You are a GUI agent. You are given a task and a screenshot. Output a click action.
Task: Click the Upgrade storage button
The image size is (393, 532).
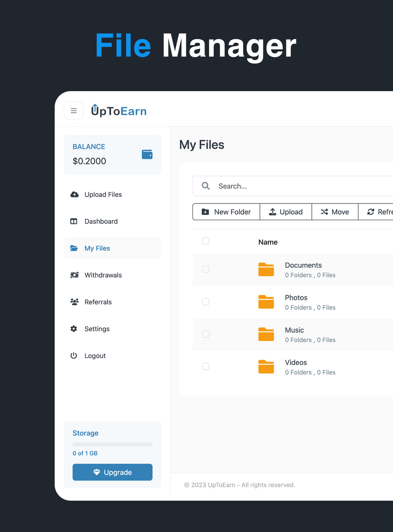coord(112,472)
